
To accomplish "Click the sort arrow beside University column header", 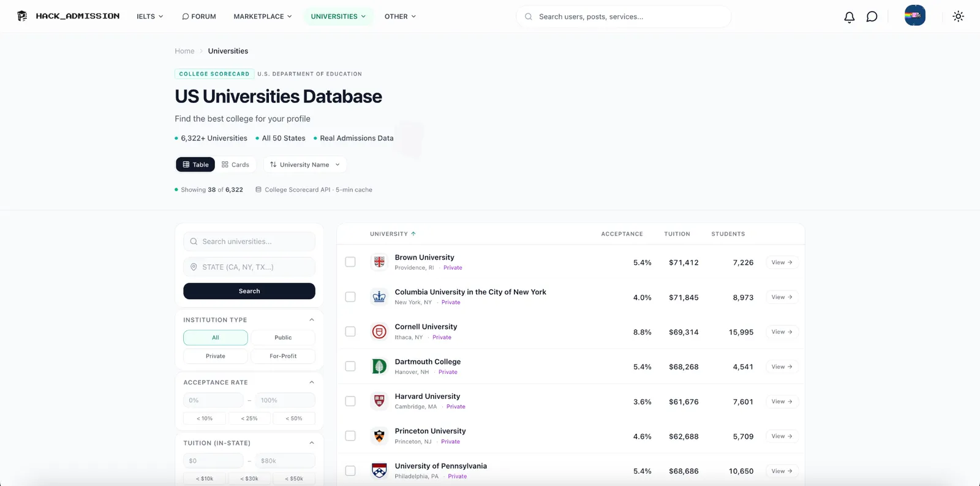I will pyautogui.click(x=413, y=234).
